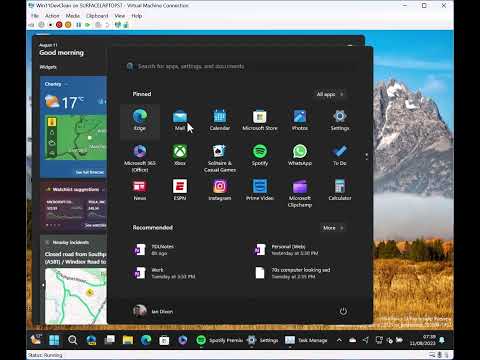Open the traffic map in widgets
This screenshot has height=360, width=480.
76,296
